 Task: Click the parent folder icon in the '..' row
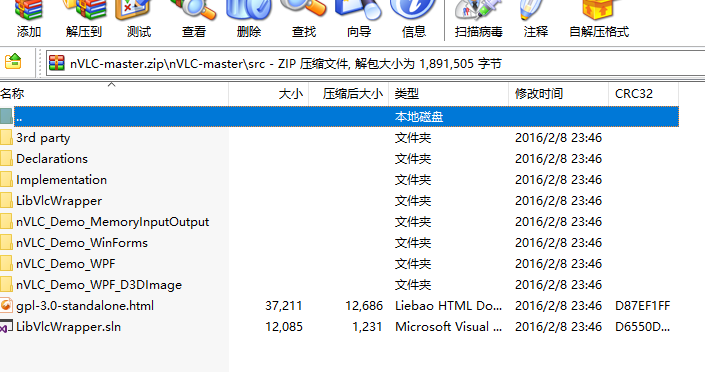pos(6,117)
